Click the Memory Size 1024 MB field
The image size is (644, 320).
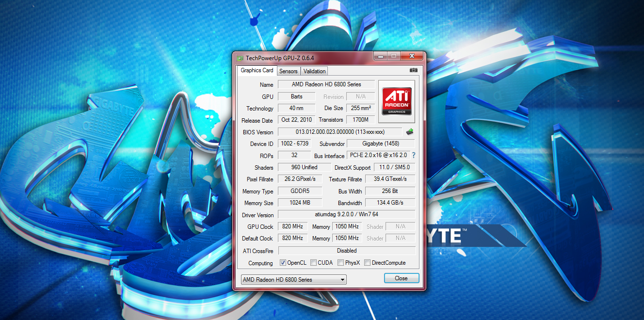coord(300,203)
